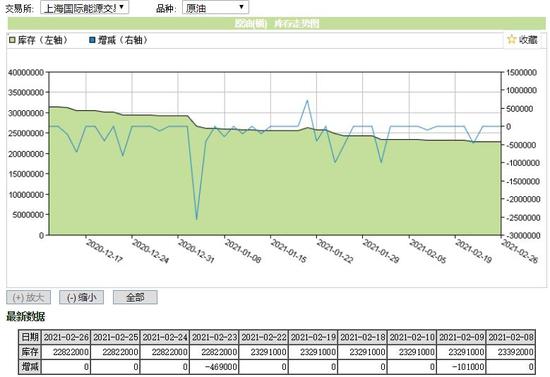The width and height of the screenshot is (550, 377).
Task: Click the 2021-02-09 table date header
Action: pos(462,337)
